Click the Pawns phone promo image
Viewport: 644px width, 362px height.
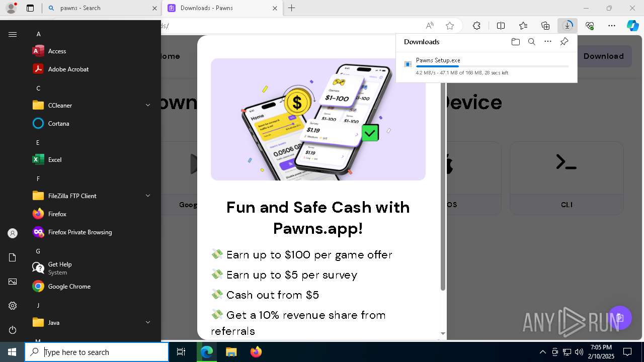[x=318, y=119]
